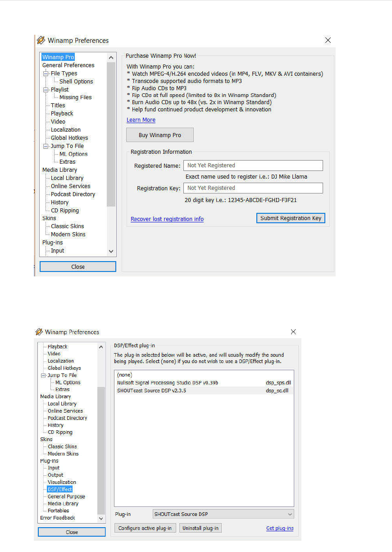Screen dimensions: 392x552
Task: Click the tree scrollbar down arrow in the Winamp Pro window
Action: [111, 251]
